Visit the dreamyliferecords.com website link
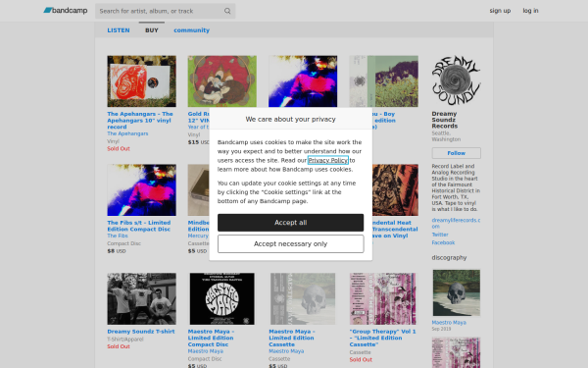Image resolution: width=588 pixels, height=368 pixels. (x=456, y=223)
